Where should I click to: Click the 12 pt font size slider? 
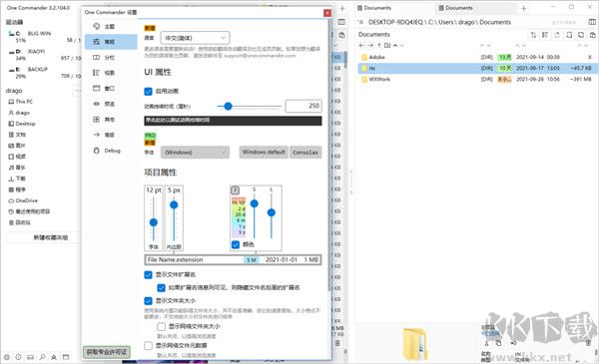pyautogui.click(x=154, y=222)
